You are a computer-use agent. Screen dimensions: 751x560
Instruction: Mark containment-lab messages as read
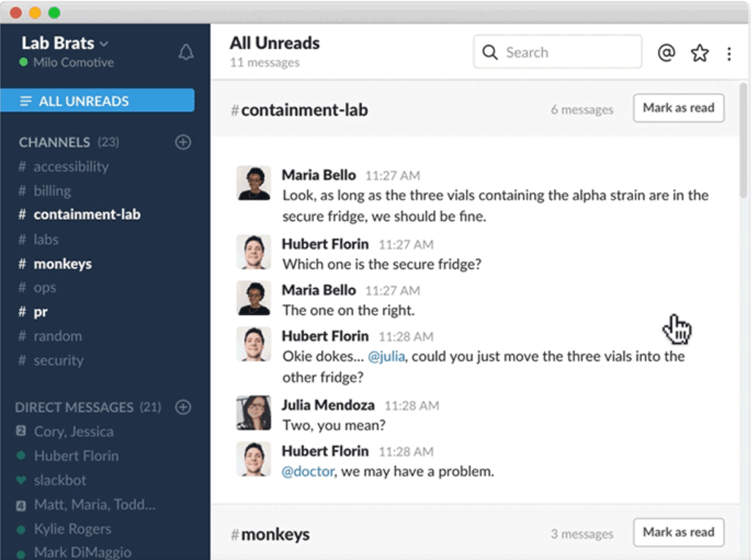[678, 108]
